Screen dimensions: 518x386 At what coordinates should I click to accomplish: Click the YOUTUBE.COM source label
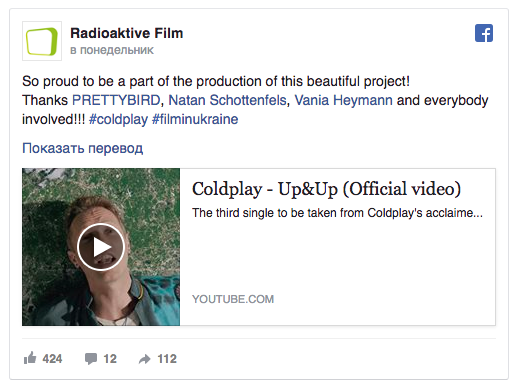pos(233,299)
